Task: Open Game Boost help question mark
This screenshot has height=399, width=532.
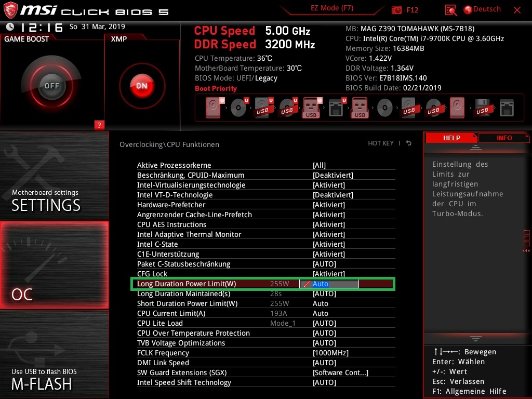Action: coord(99,125)
